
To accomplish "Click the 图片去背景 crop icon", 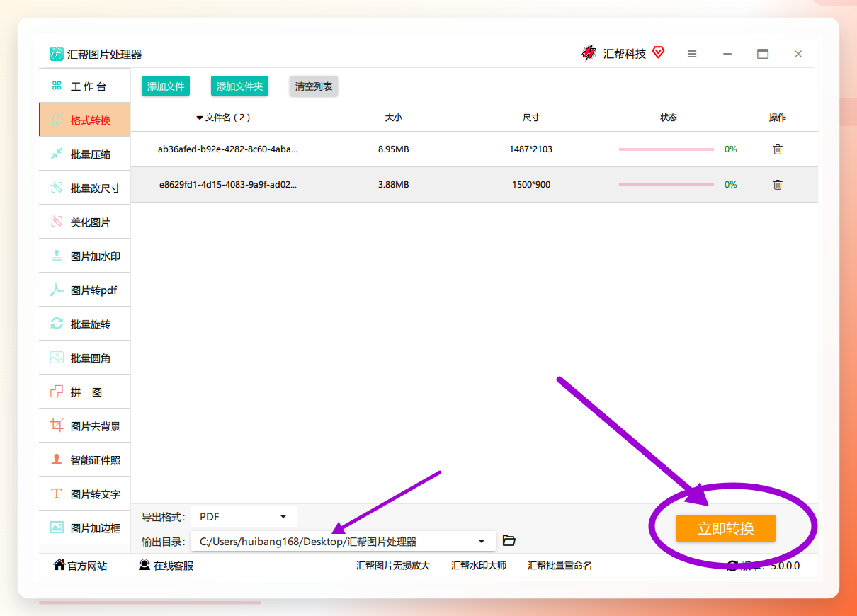I will click(57, 426).
